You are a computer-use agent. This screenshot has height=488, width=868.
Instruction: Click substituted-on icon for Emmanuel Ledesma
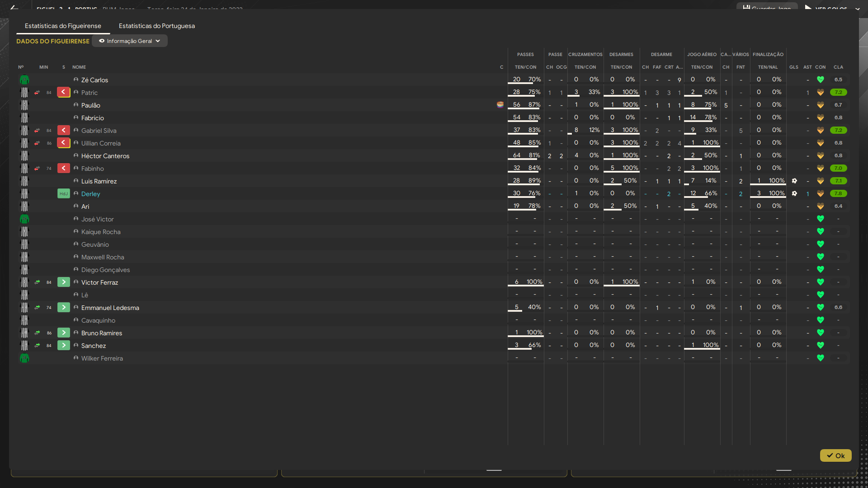pyautogui.click(x=64, y=307)
